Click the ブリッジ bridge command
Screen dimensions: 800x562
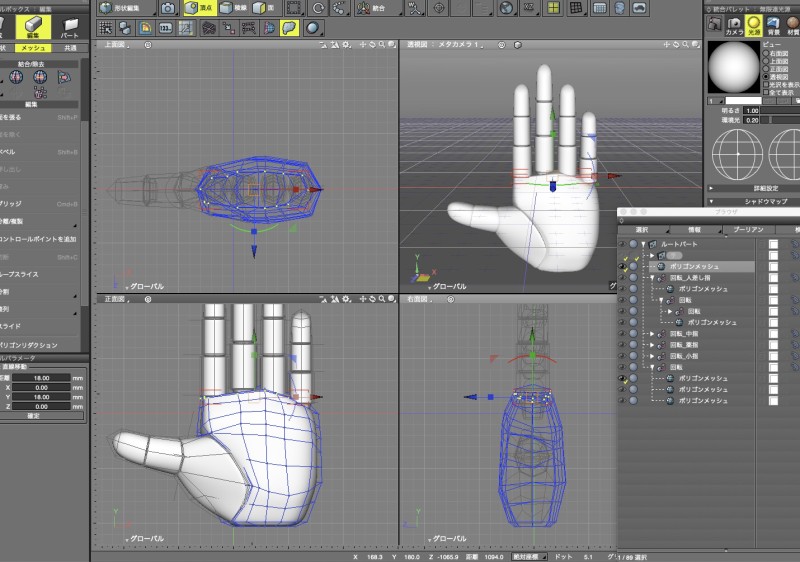tap(39, 204)
